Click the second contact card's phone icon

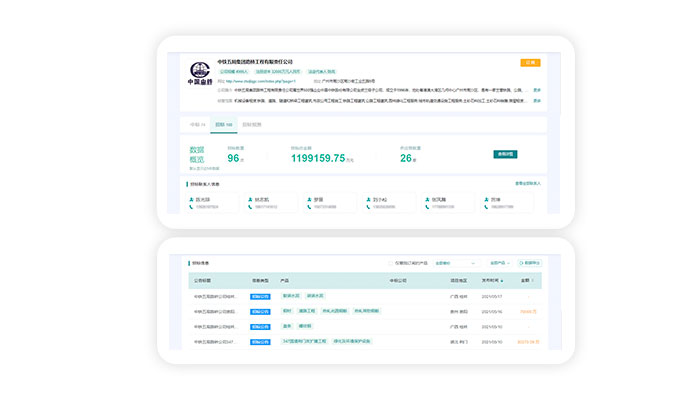250,207
